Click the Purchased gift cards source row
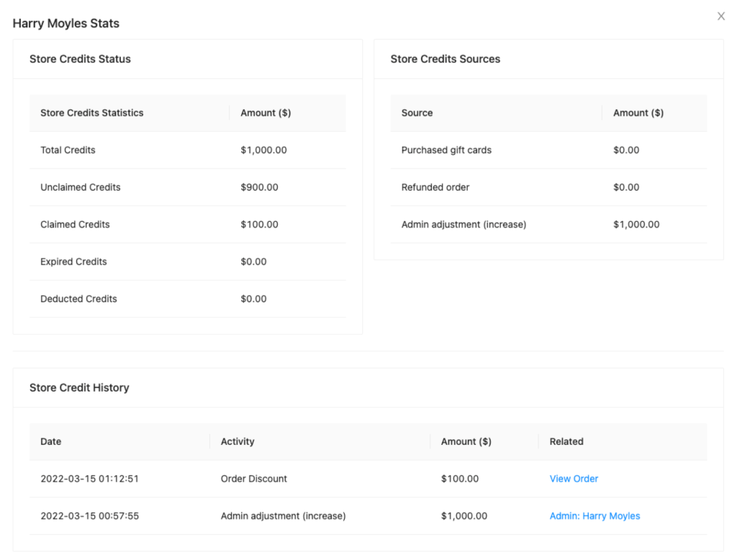This screenshot has height=560, width=737. (446, 150)
